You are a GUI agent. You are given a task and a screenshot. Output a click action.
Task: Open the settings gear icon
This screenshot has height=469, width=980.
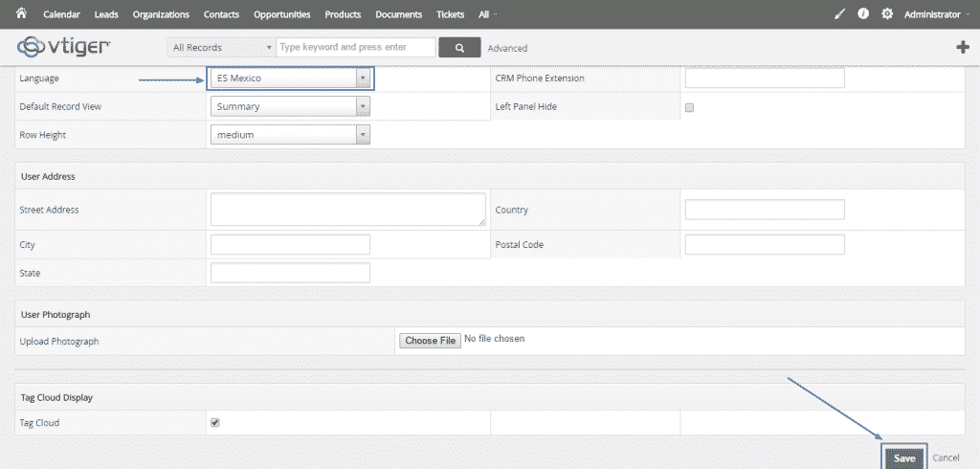tap(887, 13)
